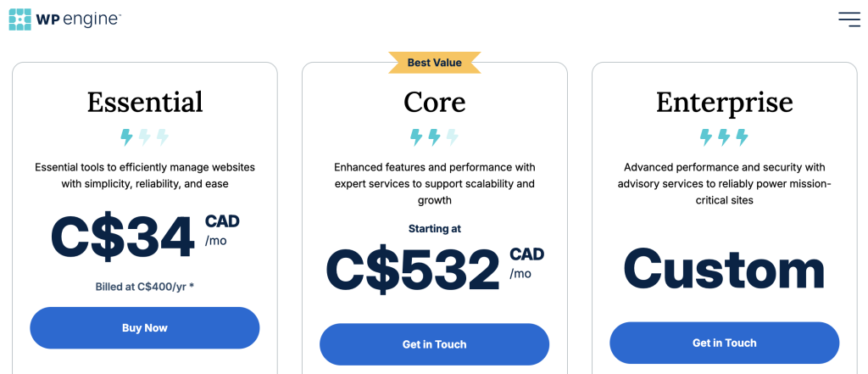Select the Essential plan heading

point(144,102)
